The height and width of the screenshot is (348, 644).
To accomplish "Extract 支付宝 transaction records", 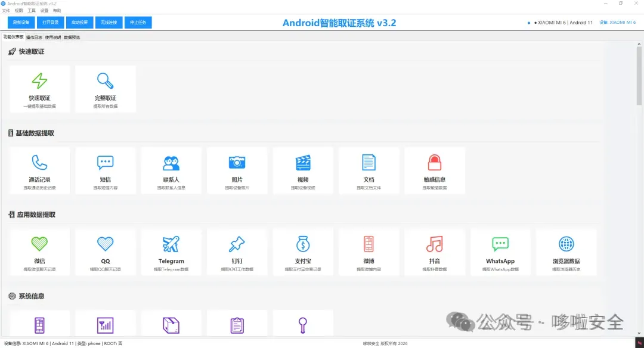I will pyautogui.click(x=303, y=252).
